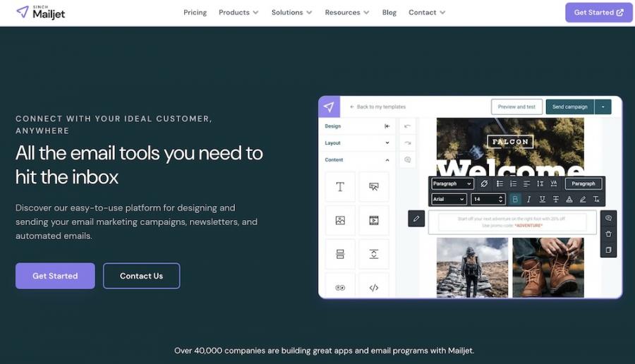Open the text color picker
Viewport: 635px width, 364px height.
click(x=569, y=199)
